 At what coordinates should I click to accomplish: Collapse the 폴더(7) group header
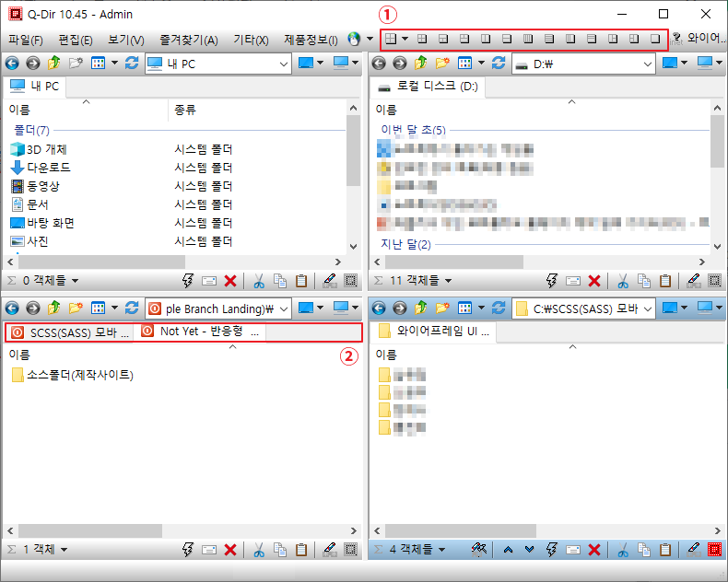tap(31, 130)
